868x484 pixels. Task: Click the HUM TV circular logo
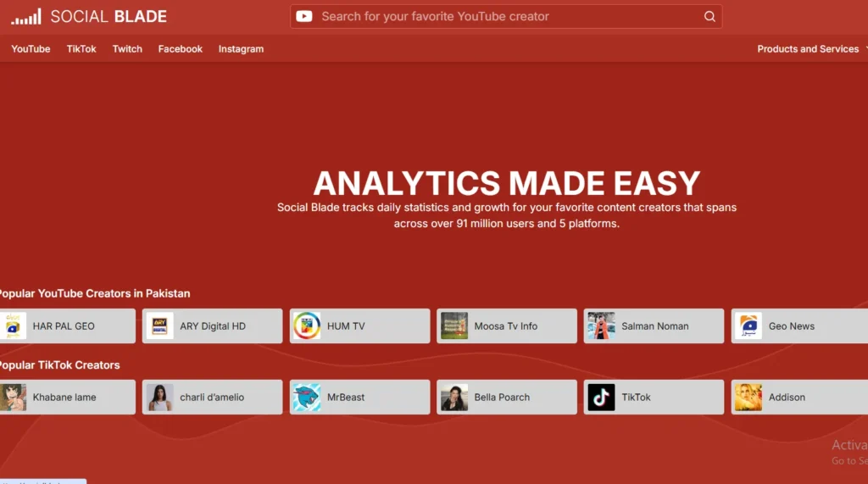pos(307,325)
